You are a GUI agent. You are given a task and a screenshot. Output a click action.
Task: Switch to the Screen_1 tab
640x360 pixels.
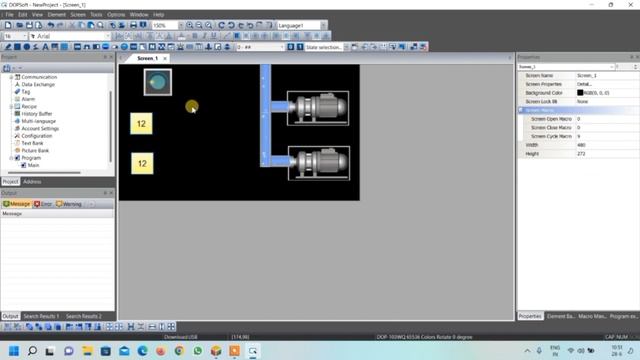point(147,58)
